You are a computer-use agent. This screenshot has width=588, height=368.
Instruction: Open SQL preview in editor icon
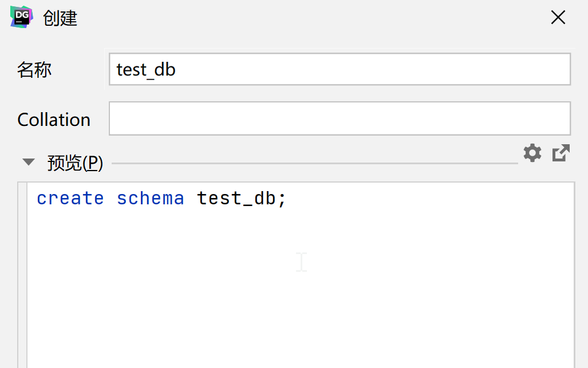(x=561, y=153)
